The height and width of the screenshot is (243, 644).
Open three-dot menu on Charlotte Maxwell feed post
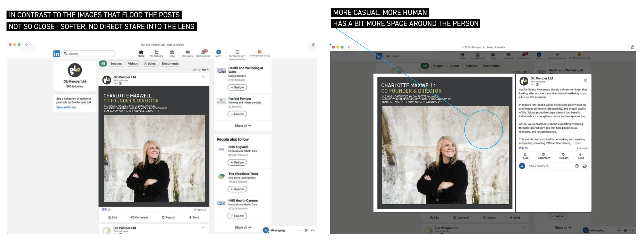coord(204,77)
